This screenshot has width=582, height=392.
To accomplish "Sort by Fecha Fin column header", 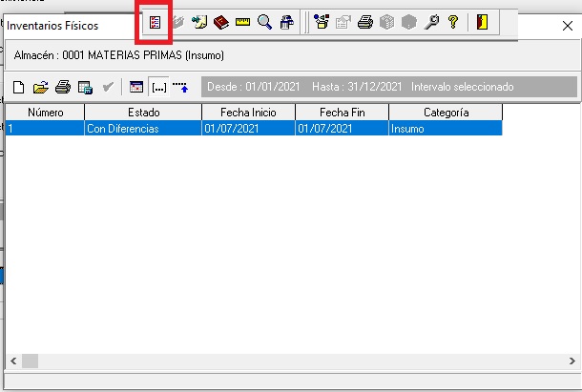I will (342, 113).
